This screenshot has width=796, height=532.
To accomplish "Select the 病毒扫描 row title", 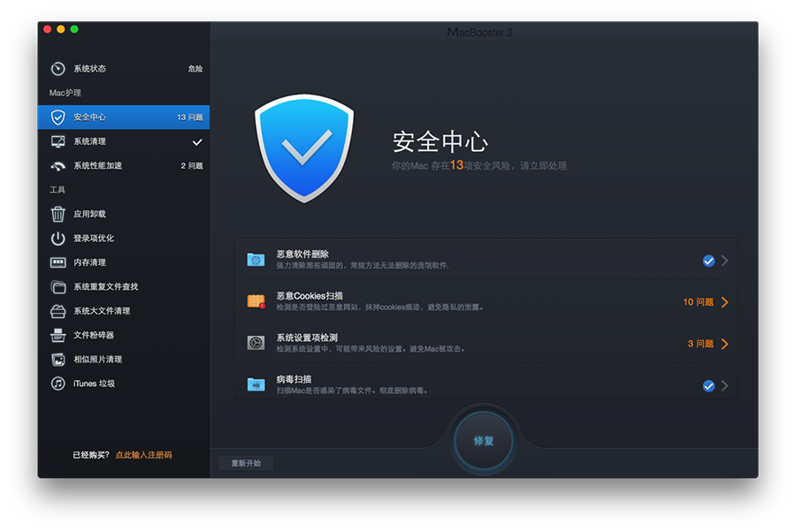I will tap(294, 379).
